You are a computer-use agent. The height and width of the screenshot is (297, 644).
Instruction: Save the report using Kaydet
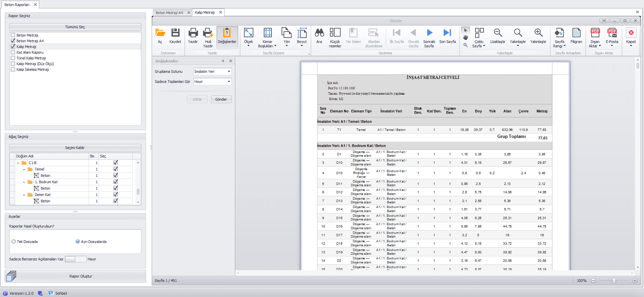(x=175, y=36)
